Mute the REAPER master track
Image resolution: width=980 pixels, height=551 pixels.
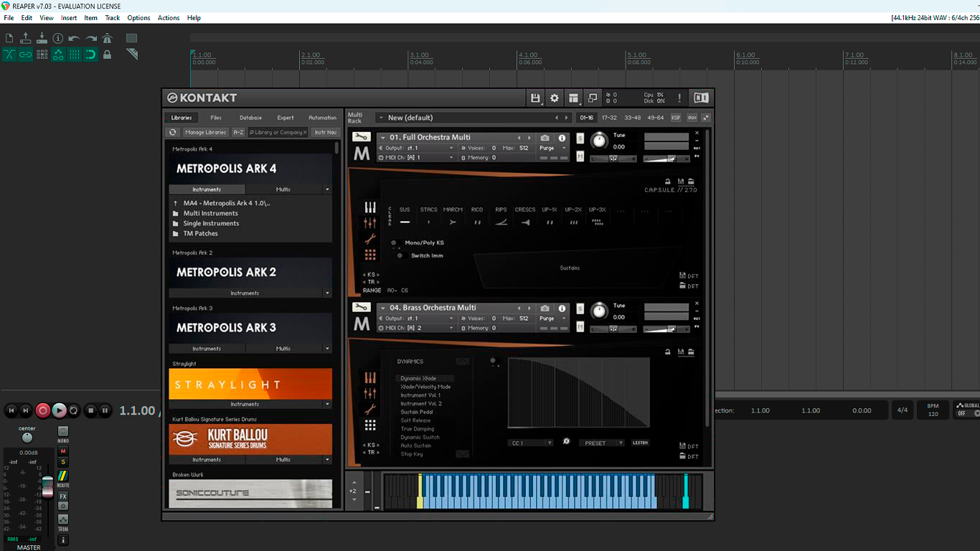pyautogui.click(x=63, y=451)
